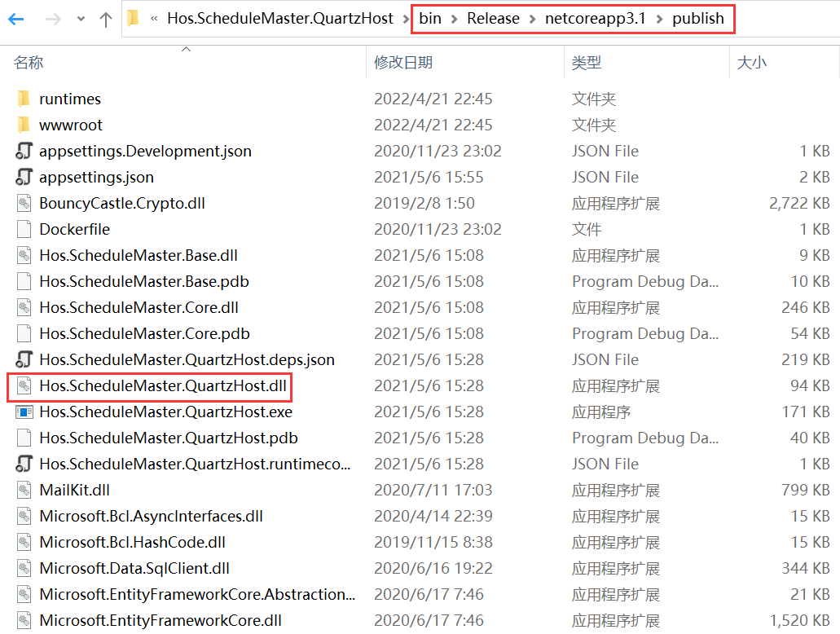This screenshot has height=634, width=840.
Task: Select file name wwwroot
Action: click(71, 125)
